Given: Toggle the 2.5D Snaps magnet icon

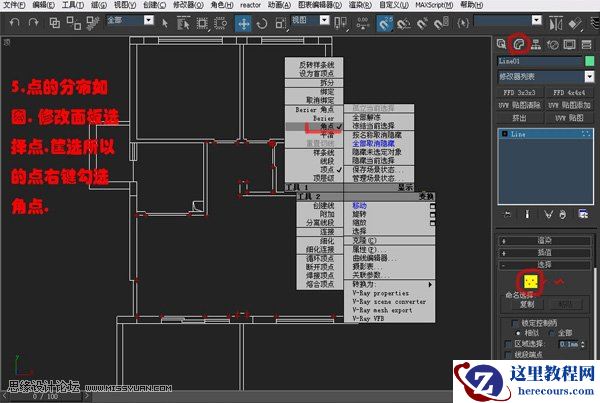Looking at the screenshot, I should pyautogui.click(x=385, y=24).
